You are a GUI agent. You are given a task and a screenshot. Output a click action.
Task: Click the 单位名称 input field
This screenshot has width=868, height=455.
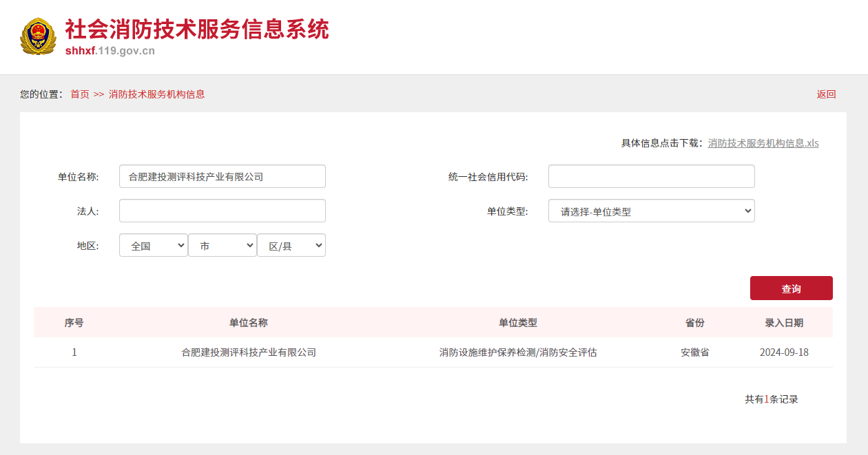pos(222,176)
